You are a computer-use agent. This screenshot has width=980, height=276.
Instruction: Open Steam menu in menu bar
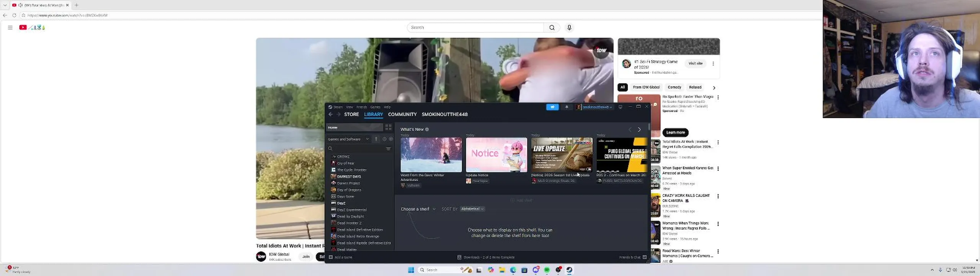338,107
